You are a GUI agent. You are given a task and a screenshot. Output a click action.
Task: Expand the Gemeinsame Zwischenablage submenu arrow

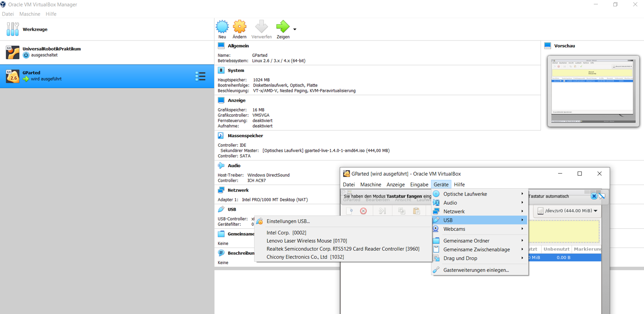[x=522, y=249]
